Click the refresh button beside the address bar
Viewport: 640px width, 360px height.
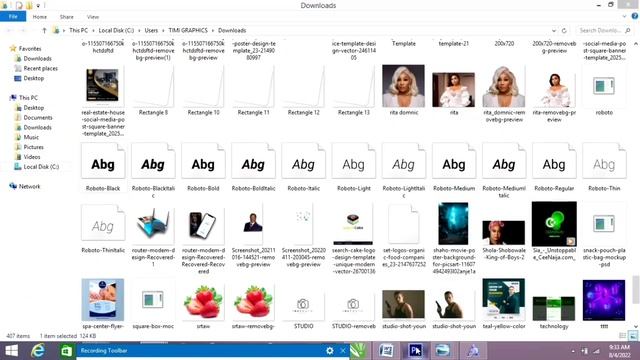click(x=564, y=31)
